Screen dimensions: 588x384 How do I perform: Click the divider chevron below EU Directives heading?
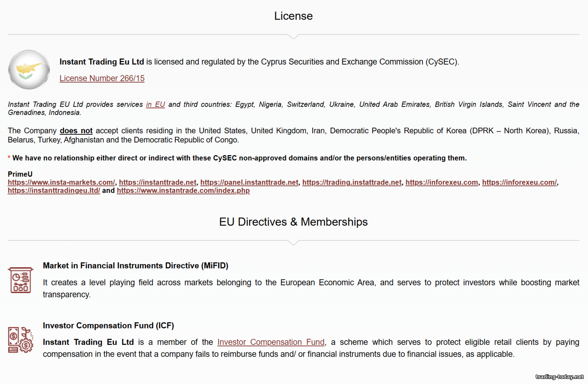(293, 243)
